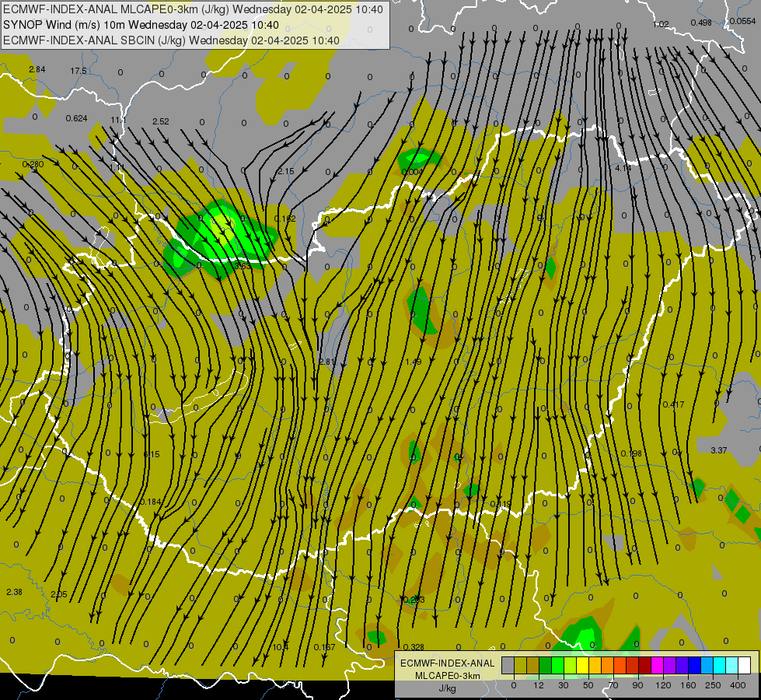Click the MLCAPE0-3km title line at top
This screenshot has width=761, height=700.
pyautogui.click(x=193, y=9)
